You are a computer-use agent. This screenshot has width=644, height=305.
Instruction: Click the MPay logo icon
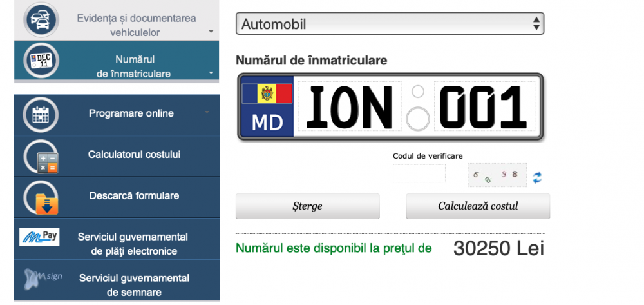39,237
